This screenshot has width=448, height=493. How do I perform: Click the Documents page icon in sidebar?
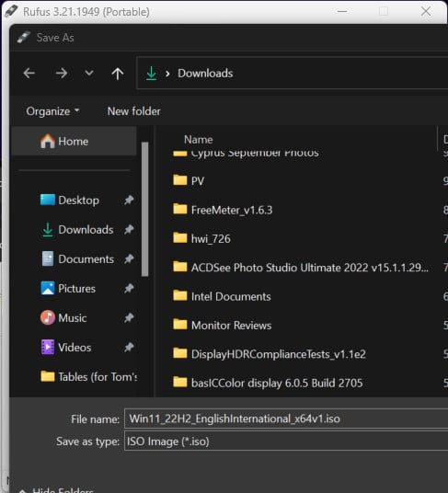coord(48,258)
